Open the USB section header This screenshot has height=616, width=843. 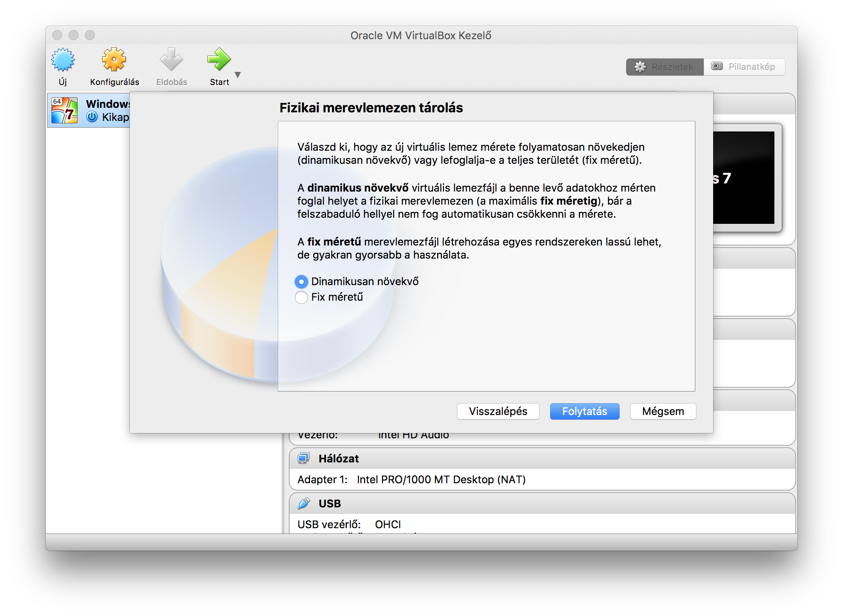click(542, 503)
